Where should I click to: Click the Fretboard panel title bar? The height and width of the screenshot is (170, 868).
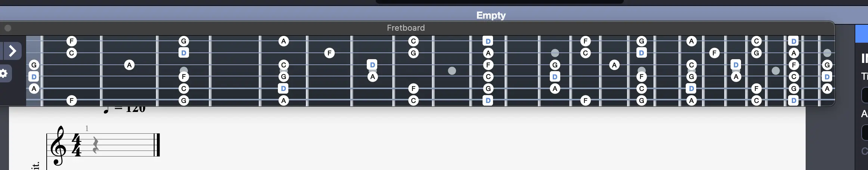tap(406, 28)
